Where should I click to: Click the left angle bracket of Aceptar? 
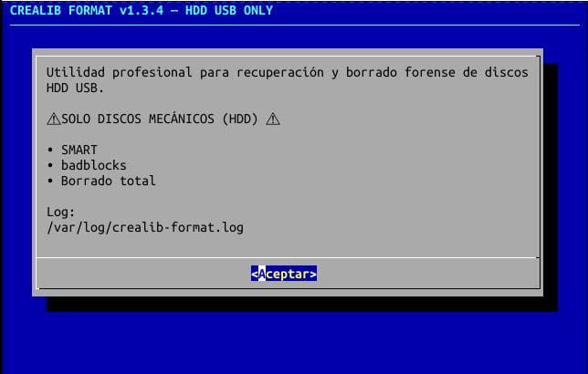point(255,274)
